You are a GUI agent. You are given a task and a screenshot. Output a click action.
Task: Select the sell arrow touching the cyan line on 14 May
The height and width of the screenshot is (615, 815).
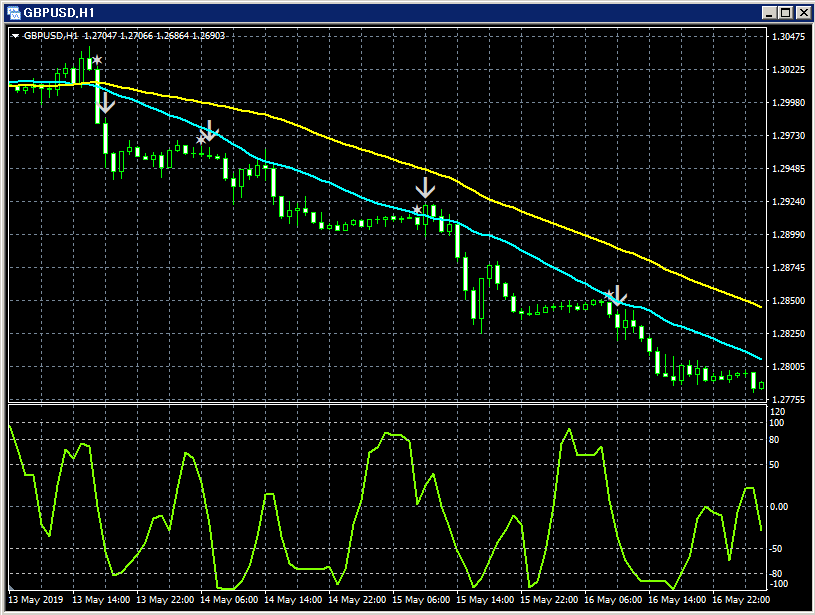209,130
